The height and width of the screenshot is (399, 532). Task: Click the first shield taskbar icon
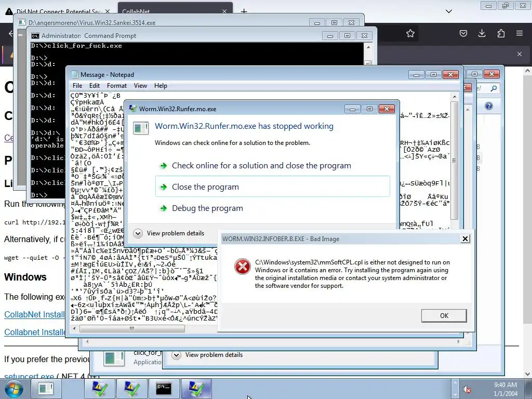point(99,389)
